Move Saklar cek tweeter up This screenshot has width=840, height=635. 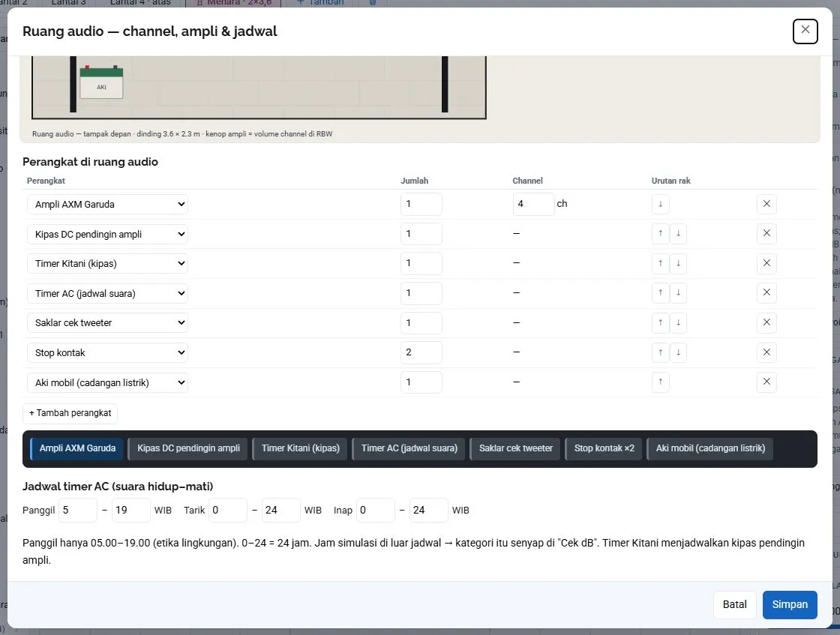[x=661, y=323]
